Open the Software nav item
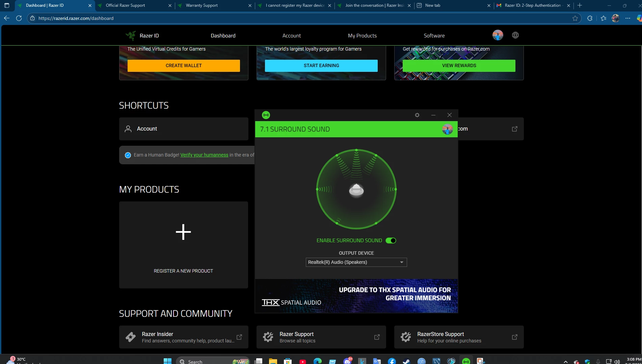Viewport: 642px width, 364px height. point(434,36)
